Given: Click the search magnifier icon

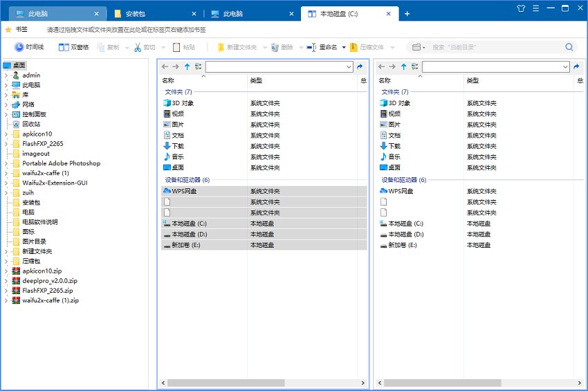Looking at the screenshot, I should (569, 47).
